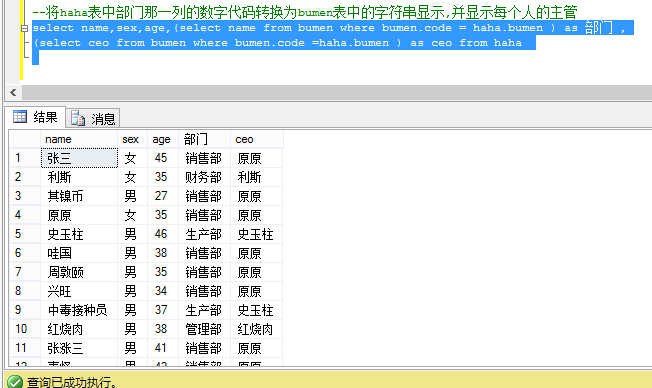Select name cell 原原 in row 4
The width and height of the screenshot is (652, 388).
click(79, 215)
